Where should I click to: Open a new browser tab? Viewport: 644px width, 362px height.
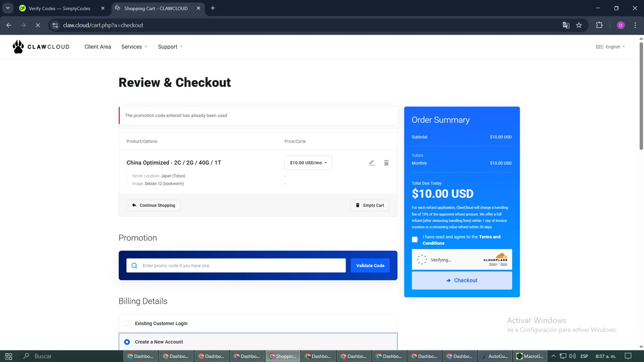(x=213, y=8)
